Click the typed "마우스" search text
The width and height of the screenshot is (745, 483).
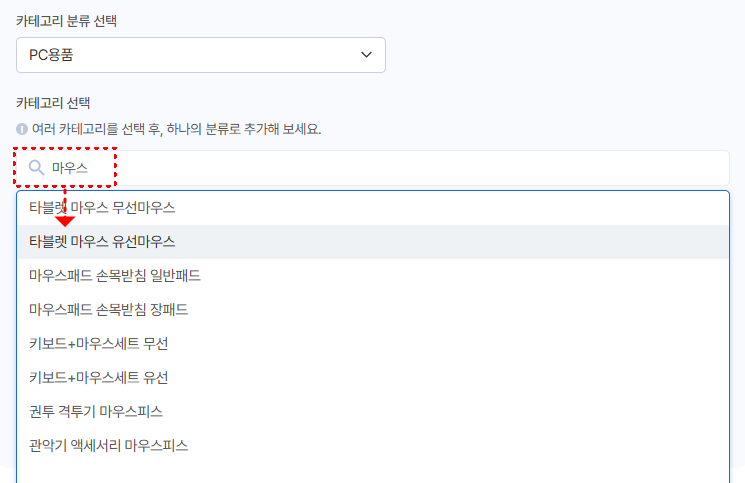point(70,168)
